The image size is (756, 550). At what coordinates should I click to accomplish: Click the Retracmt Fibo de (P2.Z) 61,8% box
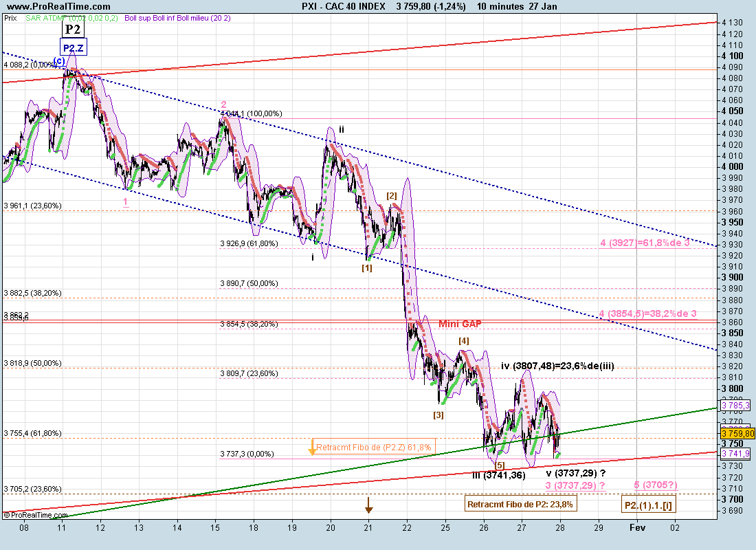(374, 448)
